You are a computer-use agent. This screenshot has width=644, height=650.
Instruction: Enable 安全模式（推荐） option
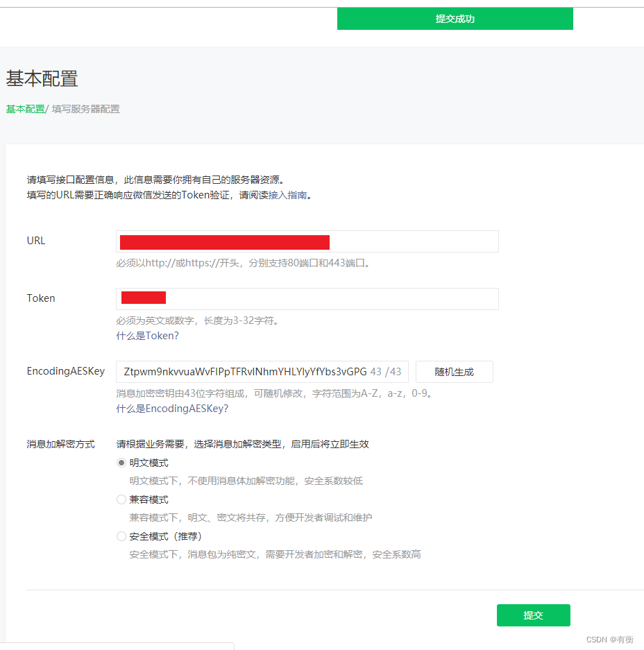(121, 536)
